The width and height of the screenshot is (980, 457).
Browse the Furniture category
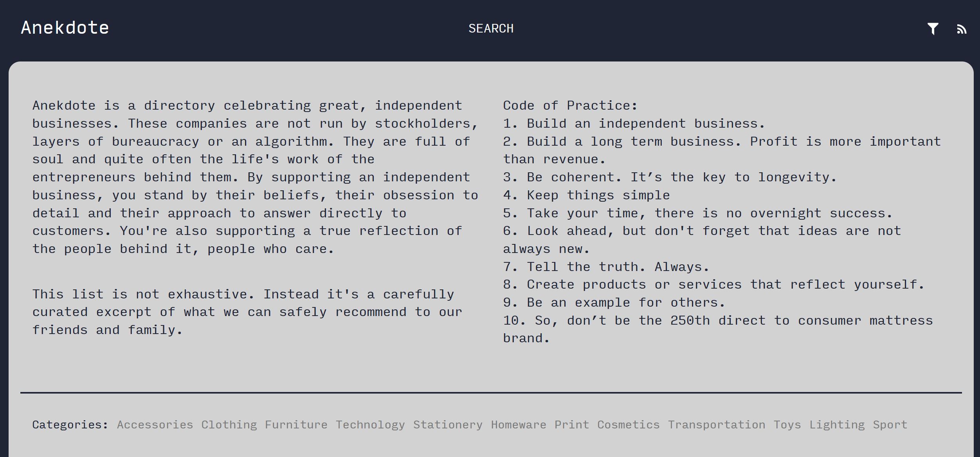[296, 424]
